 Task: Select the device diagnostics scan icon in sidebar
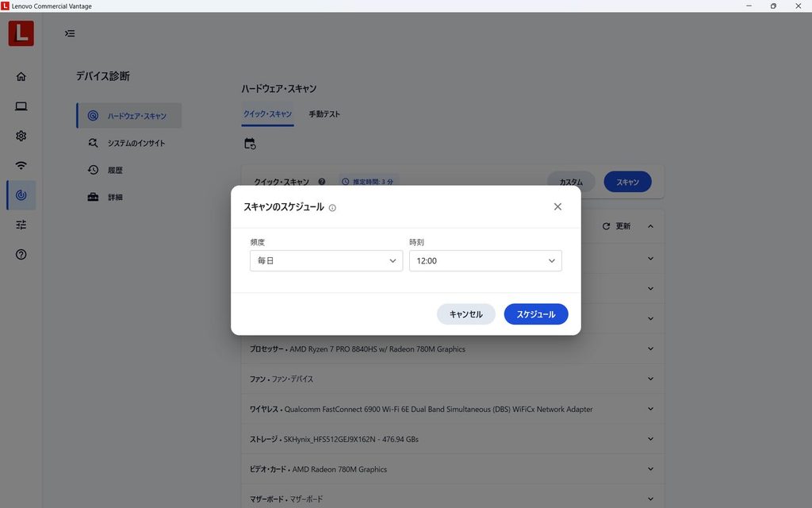pos(21,195)
